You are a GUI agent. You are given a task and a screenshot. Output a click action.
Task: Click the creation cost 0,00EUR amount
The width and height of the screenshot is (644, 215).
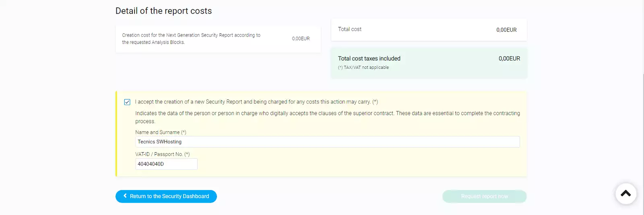(x=301, y=39)
